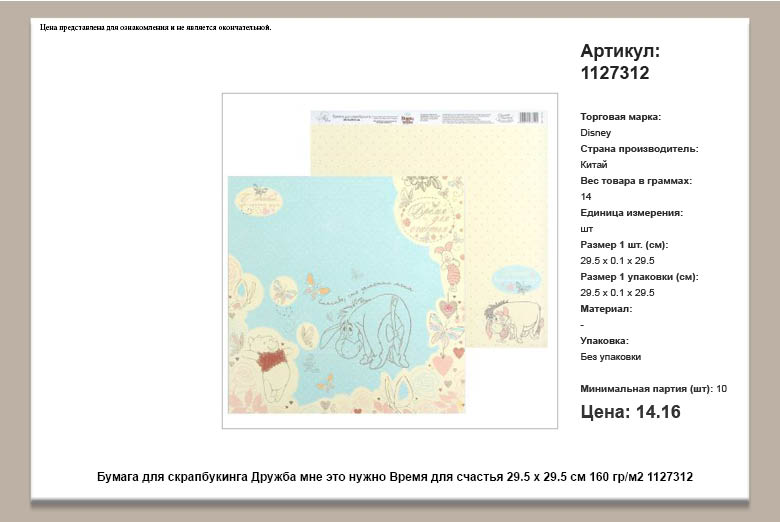Click the 'Единица измерения:' label
780x522 pixels.
[x=631, y=212]
